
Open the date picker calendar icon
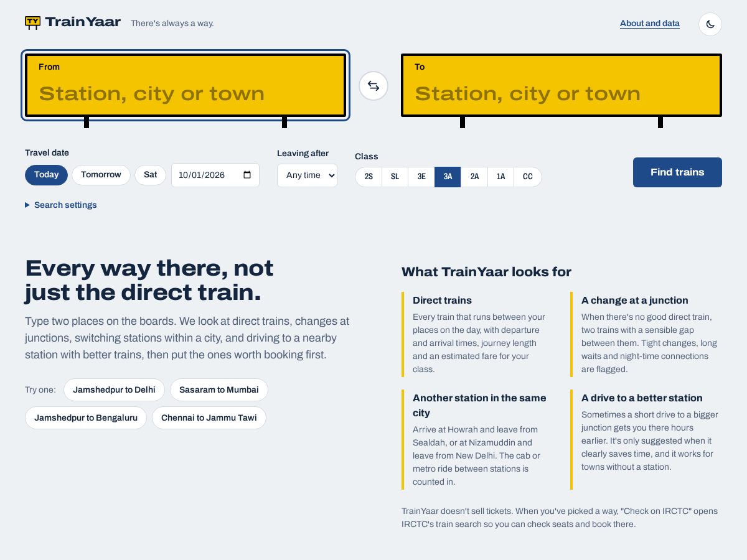[247, 175]
